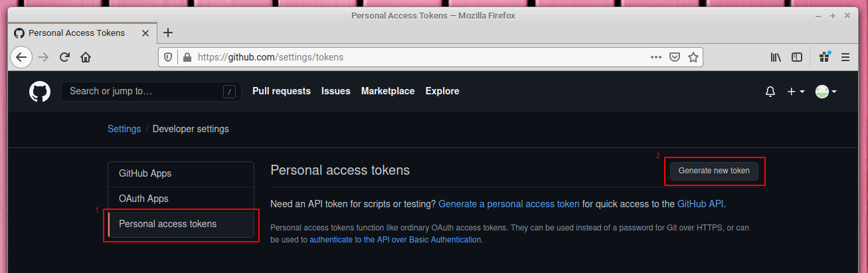Click the GitHub octocat logo
This screenshot has width=868, height=273.
click(40, 92)
